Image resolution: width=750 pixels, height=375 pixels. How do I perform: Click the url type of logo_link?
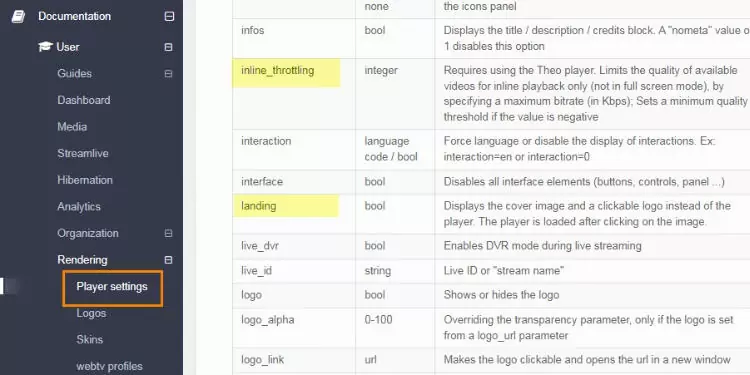click(371, 360)
